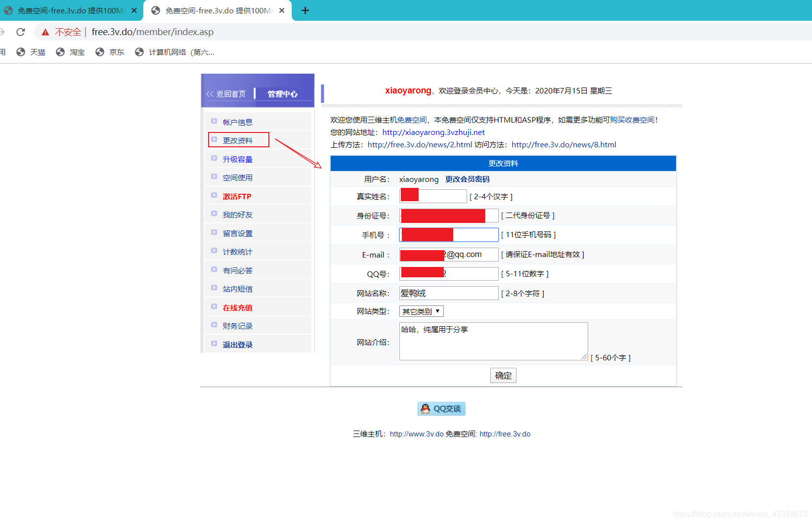The height and width of the screenshot is (523, 812).
Task: Click the 不安全 warning icon in address bar
Action: click(45, 32)
